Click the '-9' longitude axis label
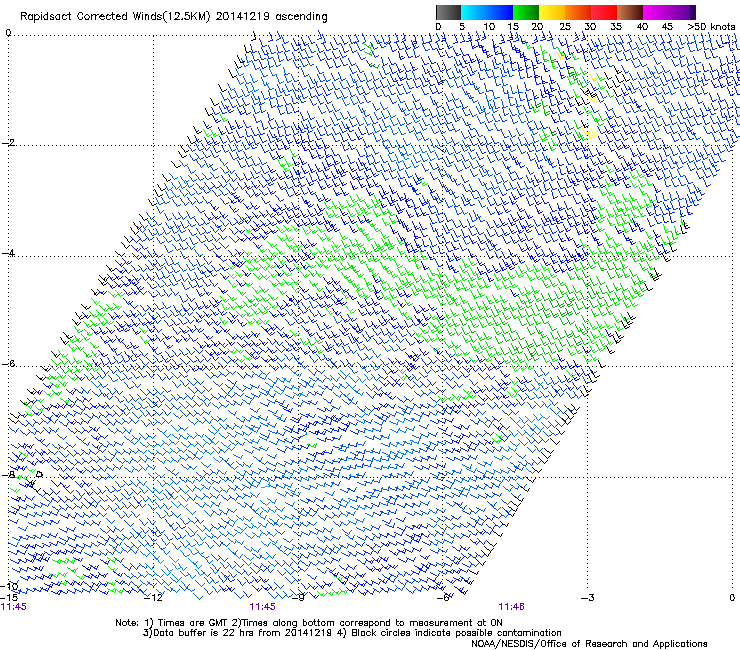The width and height of the screenshot is (740, 650). [298, 598]
